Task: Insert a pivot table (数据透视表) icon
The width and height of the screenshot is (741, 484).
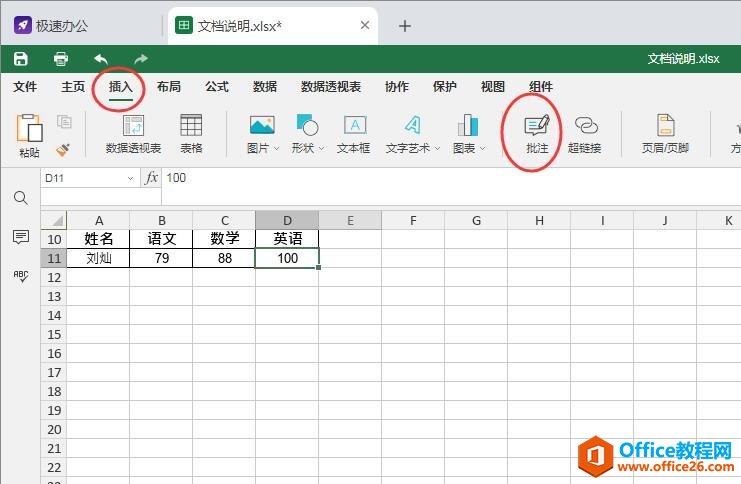Action: 133,126
